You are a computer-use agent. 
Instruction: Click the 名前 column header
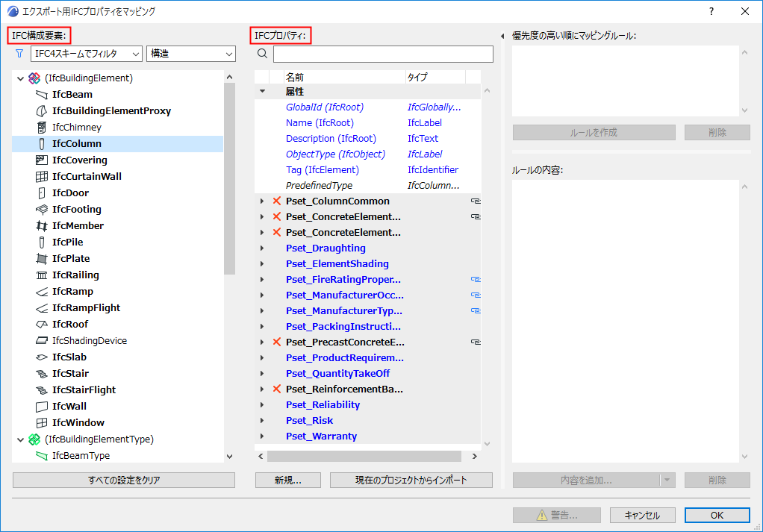point(344,77)
